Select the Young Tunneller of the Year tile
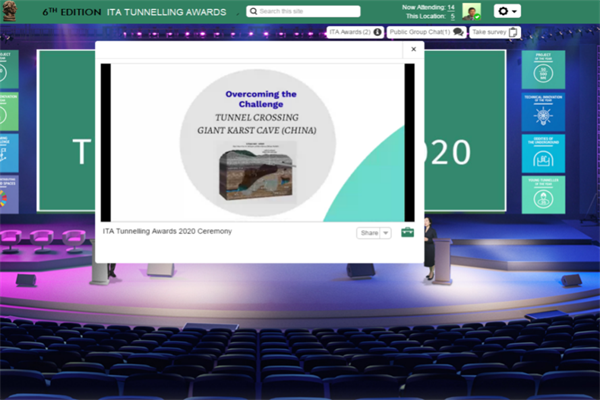This screenshot has height=400, width=600. tap(542, 195)
